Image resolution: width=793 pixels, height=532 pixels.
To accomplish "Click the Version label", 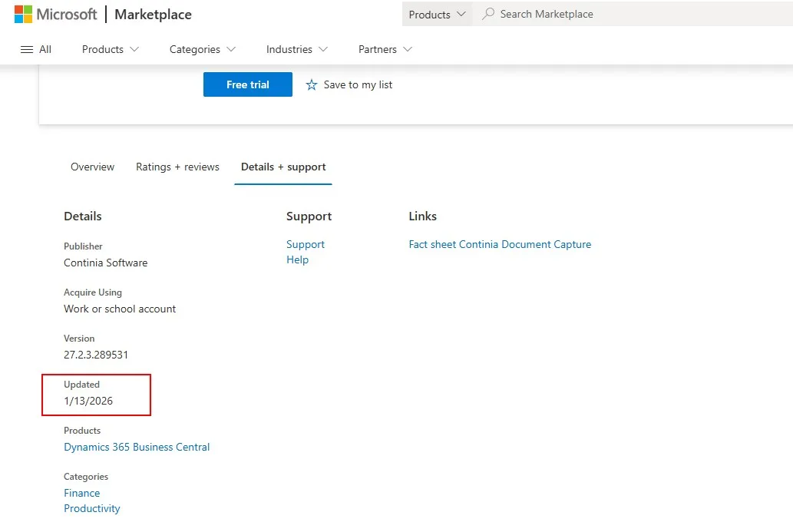I will tap(79, 339).
